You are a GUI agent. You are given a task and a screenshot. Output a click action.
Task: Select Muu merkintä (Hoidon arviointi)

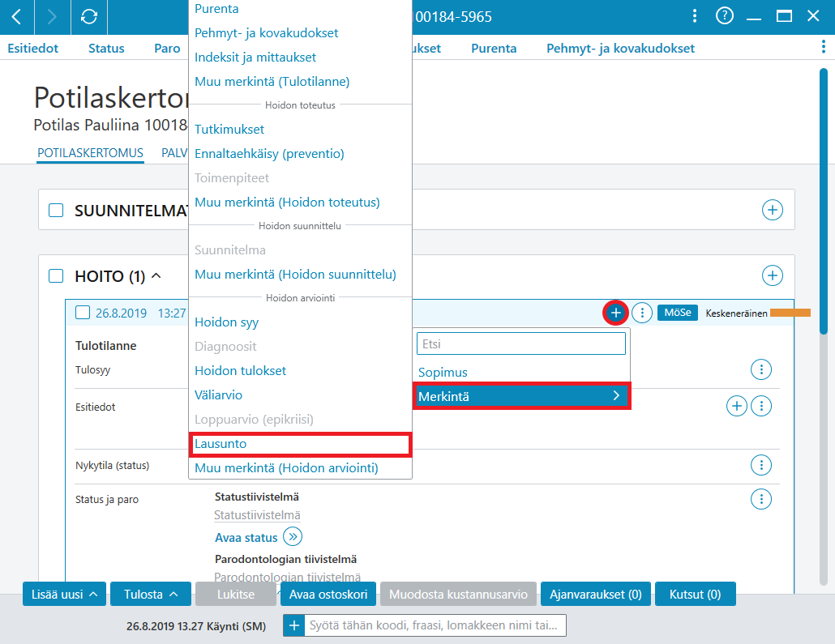pos(286,468)
